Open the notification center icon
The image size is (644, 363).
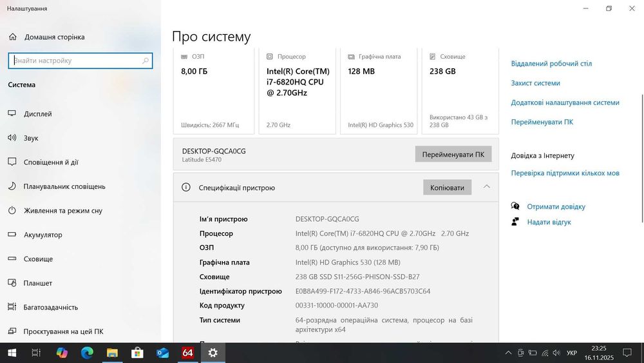click(x=627, y=353)
